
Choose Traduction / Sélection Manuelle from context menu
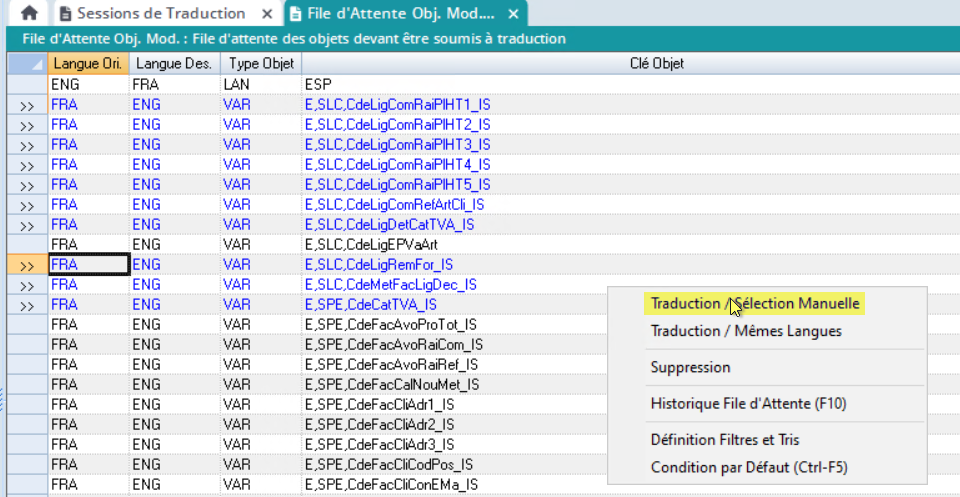(755, 303)
